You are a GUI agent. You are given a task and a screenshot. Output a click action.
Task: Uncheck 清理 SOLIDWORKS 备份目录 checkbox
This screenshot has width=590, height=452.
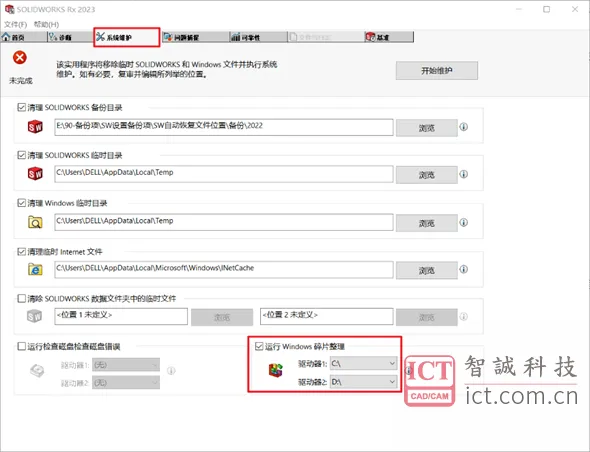(21, 107)
